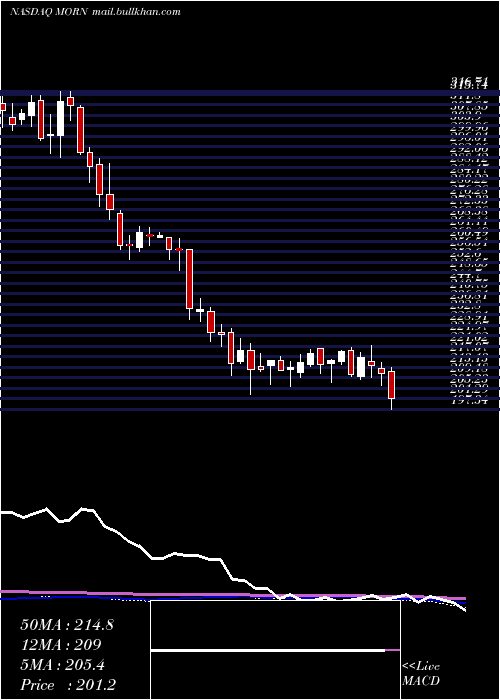Click the large red candle in mid-chart drop
Viewport: 500px width, 700px height.
[189, 279]
